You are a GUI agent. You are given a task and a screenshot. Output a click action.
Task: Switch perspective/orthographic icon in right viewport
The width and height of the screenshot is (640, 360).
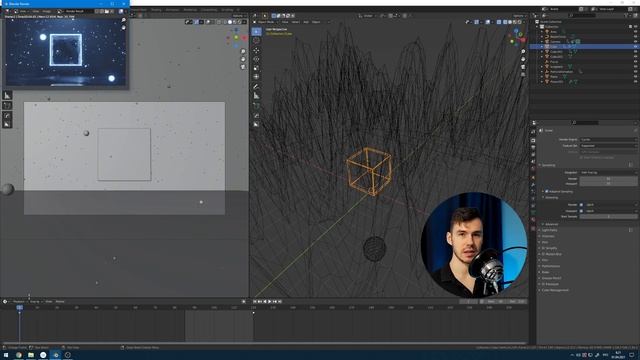click(x=523, y=74)
